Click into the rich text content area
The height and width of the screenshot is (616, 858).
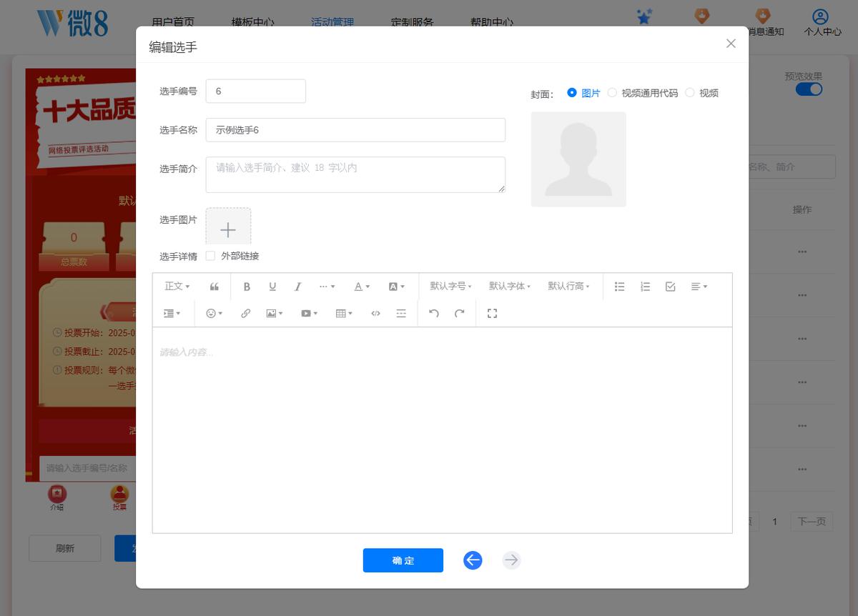click(442, 429)
